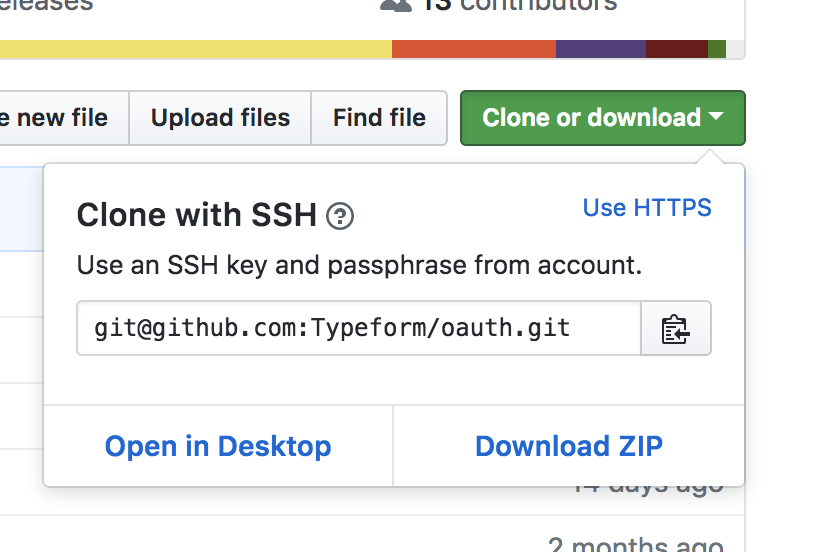The width and height of the screenshot is (816, 552).
Task: Select the git@github.com clone URL field
Action: pos(359,328)
